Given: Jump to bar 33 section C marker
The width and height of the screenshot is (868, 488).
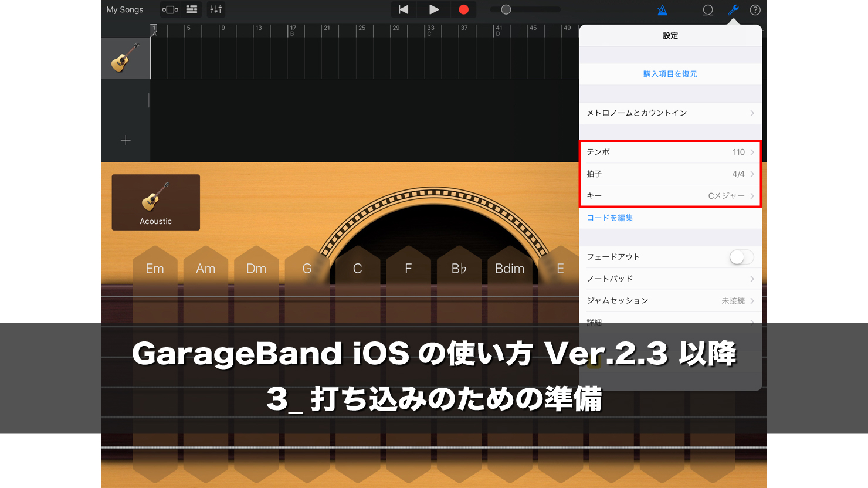Looking at the screenshot, I should click(x=430, y=30).
